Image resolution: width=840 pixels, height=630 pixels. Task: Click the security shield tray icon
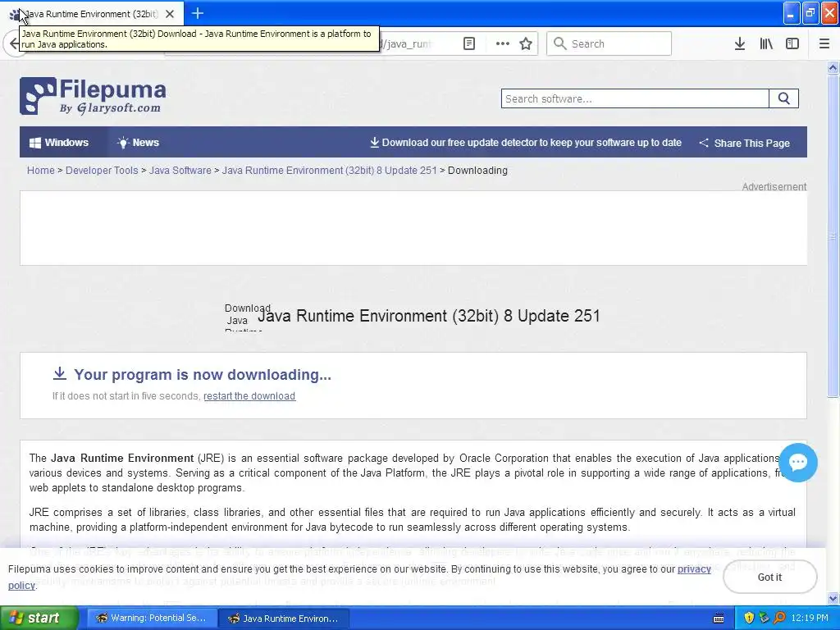[x=748, y=619]
